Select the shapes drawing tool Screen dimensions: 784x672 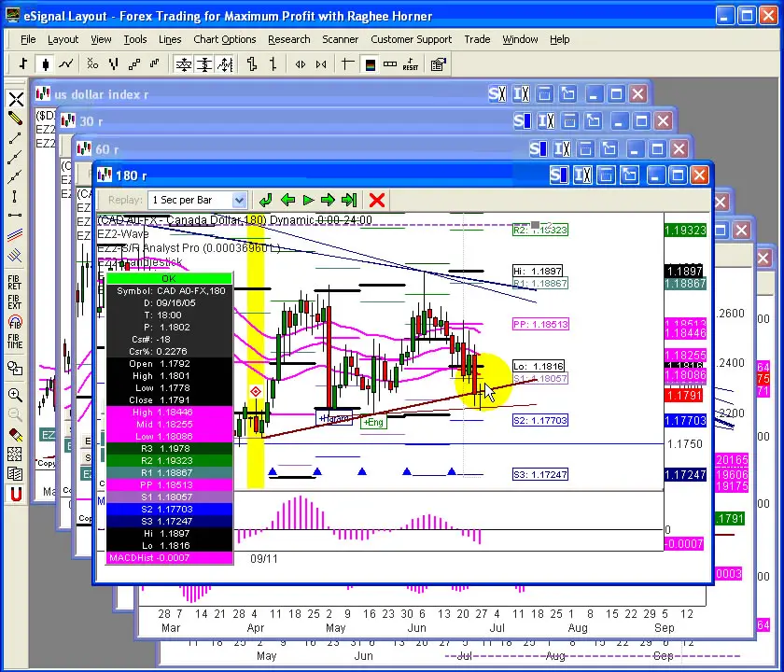pyautogui.click(x=15, y=369)
